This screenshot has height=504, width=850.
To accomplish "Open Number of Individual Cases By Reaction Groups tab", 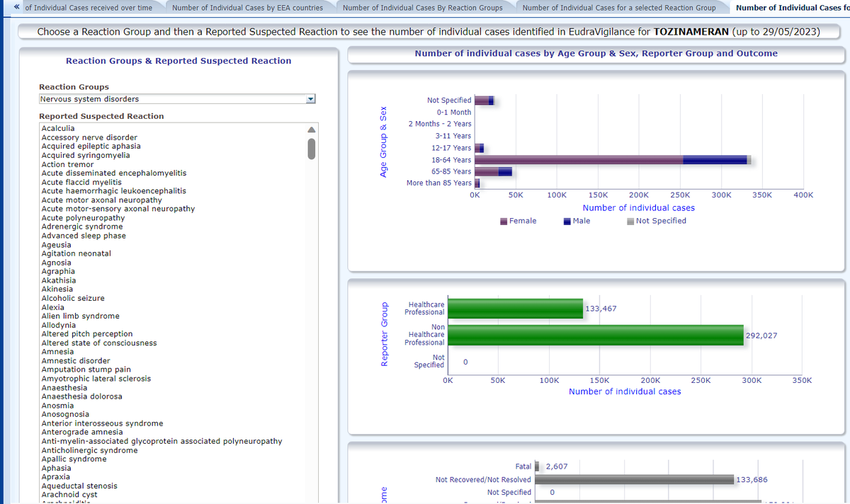I will click(x=422, y=8).
